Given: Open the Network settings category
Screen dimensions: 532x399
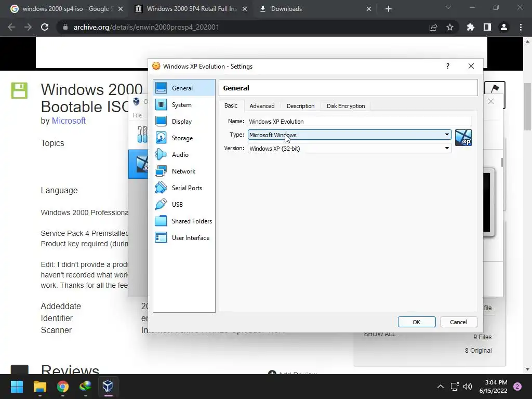Looking at the screenshot, I should click(x=184, y=171).
